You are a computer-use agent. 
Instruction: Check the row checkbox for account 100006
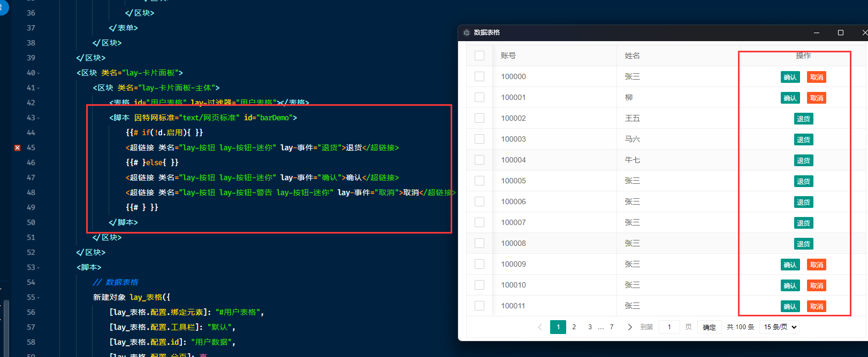[x=479, y=201]
